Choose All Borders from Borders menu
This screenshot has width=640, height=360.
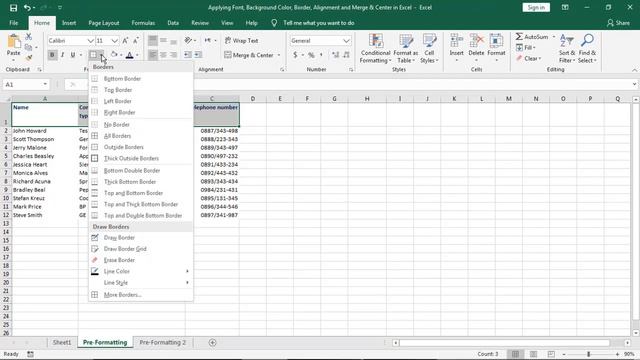(141, 136)
